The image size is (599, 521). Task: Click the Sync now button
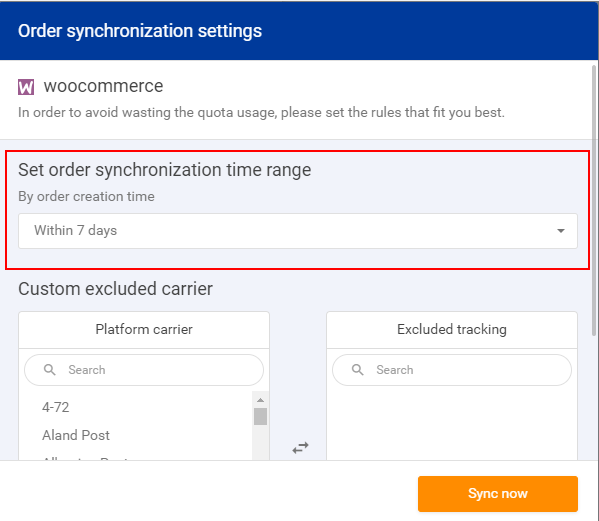tap(498, 493)
